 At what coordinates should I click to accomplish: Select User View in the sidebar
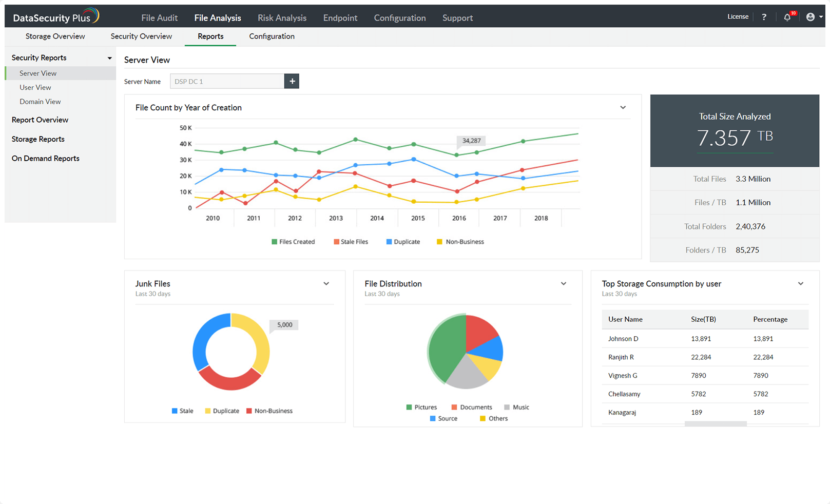tap(35, 88)
